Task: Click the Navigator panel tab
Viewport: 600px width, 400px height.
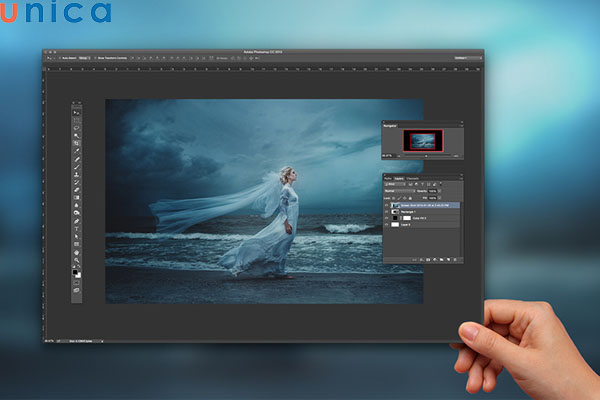Action: click(x=390, y=126)
